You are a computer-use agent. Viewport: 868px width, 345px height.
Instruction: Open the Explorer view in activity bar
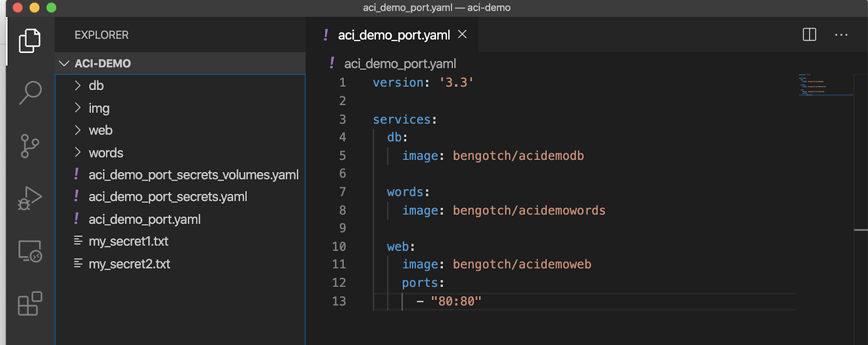pyautogui.click(x=30, y=41)
